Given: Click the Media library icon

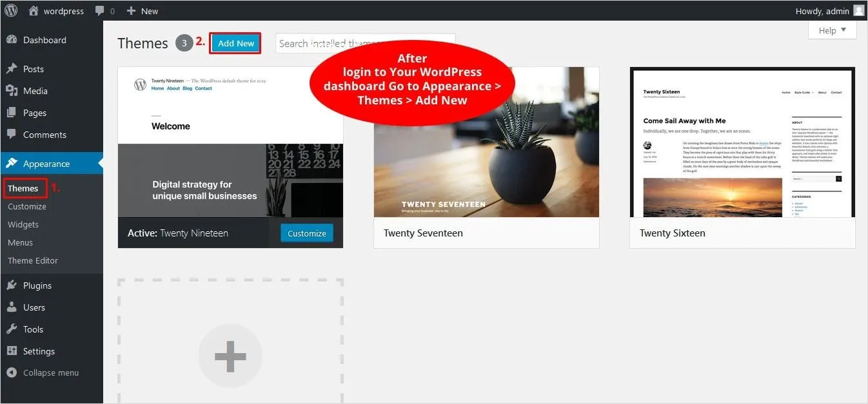Looking at the screenshot, I should pyautogui.click(x=13, y=90).
